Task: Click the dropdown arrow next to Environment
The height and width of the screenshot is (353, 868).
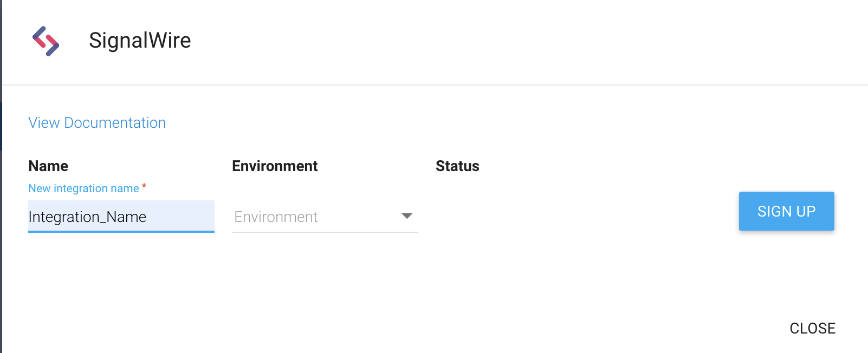Action: (x=406, y=216)
